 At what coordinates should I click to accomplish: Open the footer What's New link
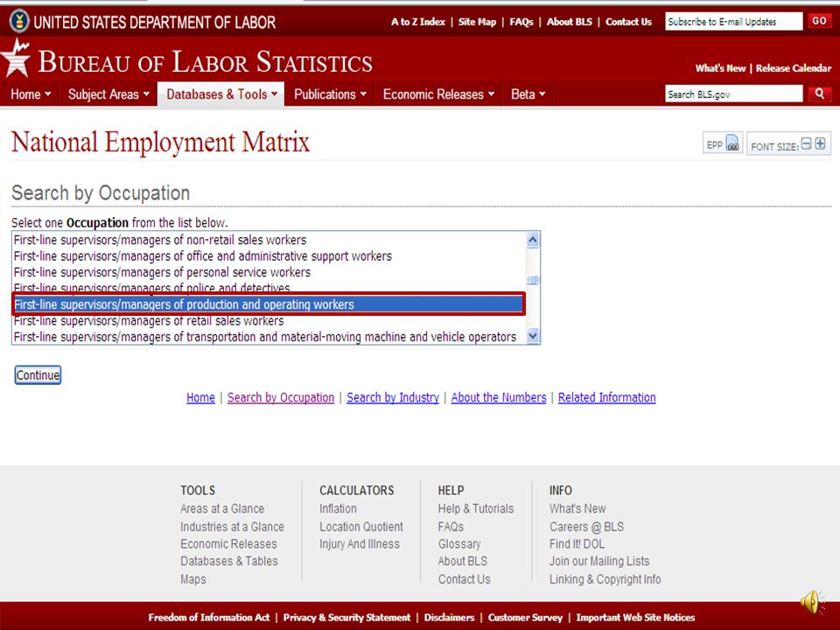(577, 508)
